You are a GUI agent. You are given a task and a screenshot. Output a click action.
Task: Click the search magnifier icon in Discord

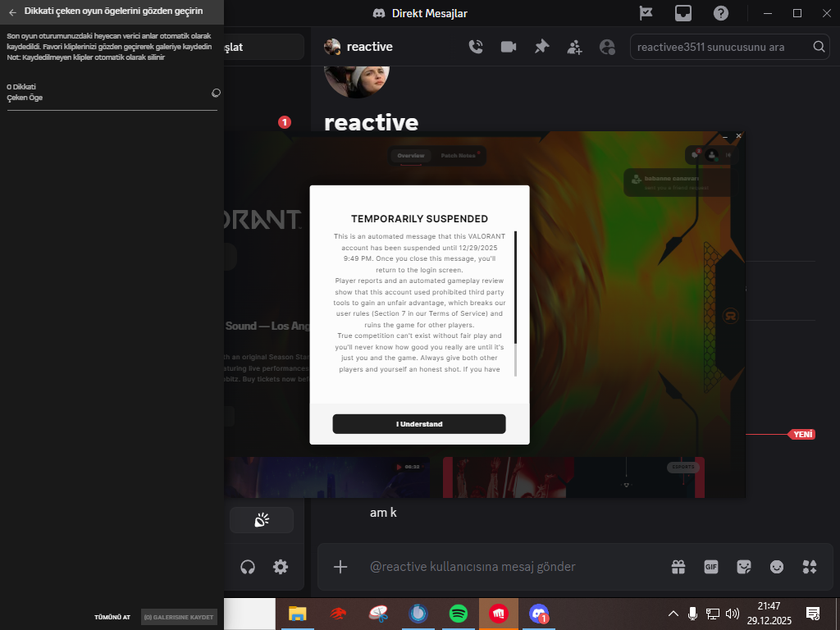[x=819, y=47]
